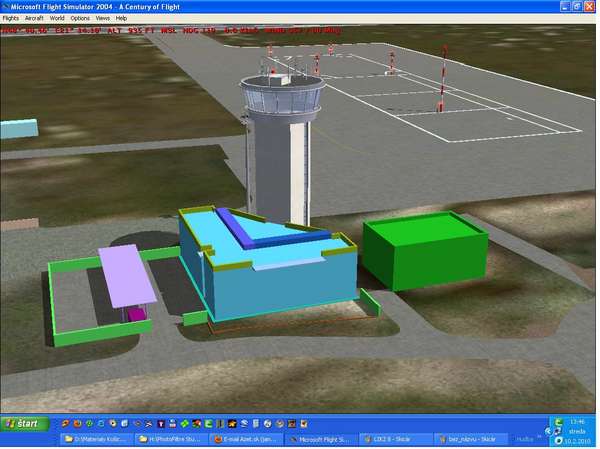This screenshot has height=449, width=600.
Task: Click the red coordinates readout line
Action: coord(170,30)
